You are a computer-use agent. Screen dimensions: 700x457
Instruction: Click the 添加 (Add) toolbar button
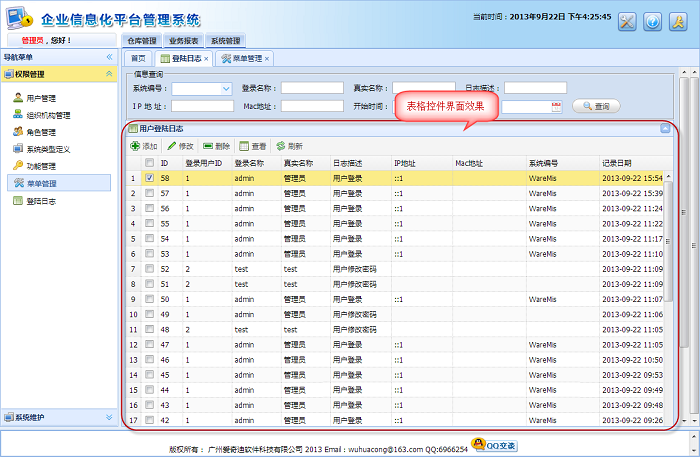[x=145, y=146]
